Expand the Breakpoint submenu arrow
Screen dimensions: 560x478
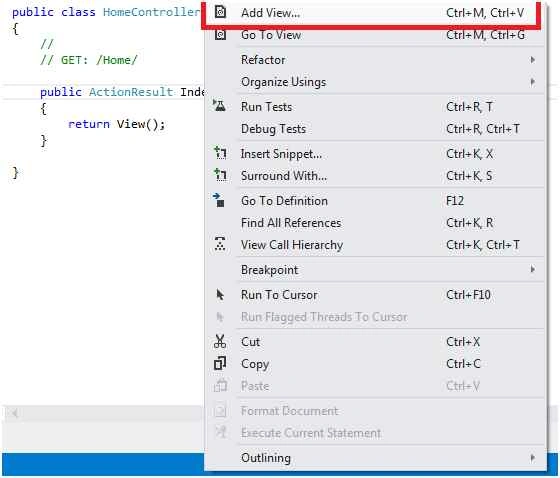(x=532, y=269)
